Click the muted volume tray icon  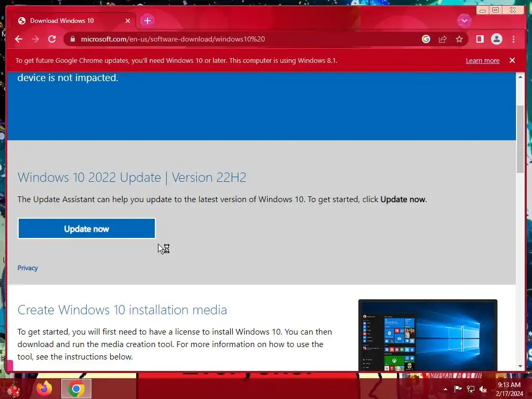[483, 389]
